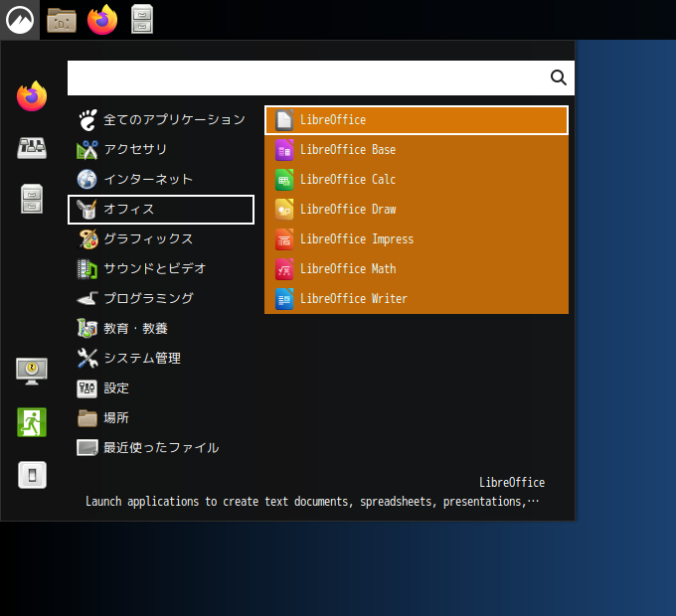Click the gray LibreOffice document icon

[284, 120]
